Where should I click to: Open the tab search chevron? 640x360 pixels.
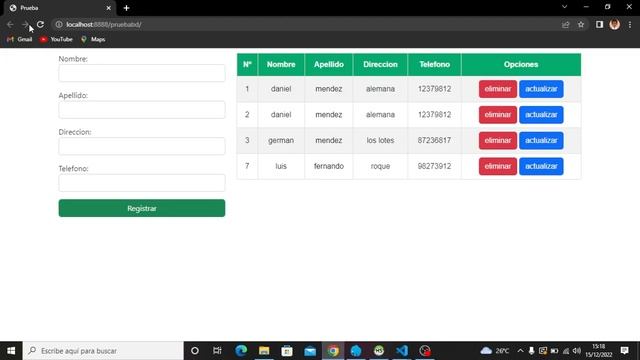tap(564, 7)
